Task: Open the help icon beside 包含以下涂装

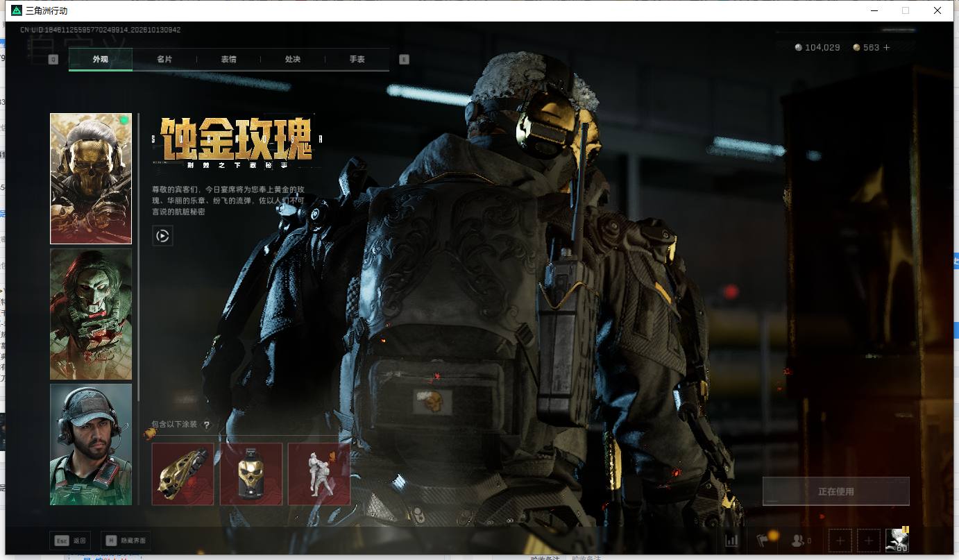Action: point(206,425)
